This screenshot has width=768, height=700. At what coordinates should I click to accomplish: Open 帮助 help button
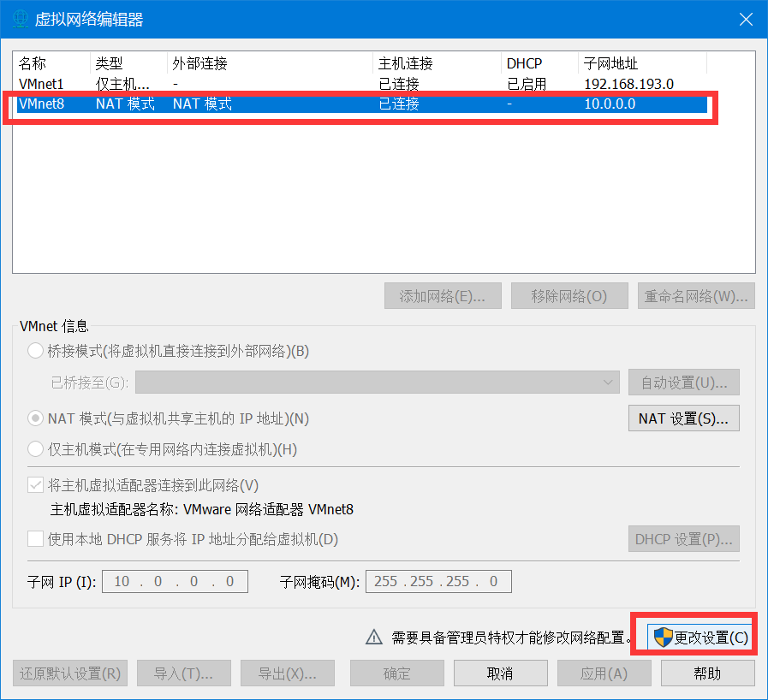[x=708, y=673]
